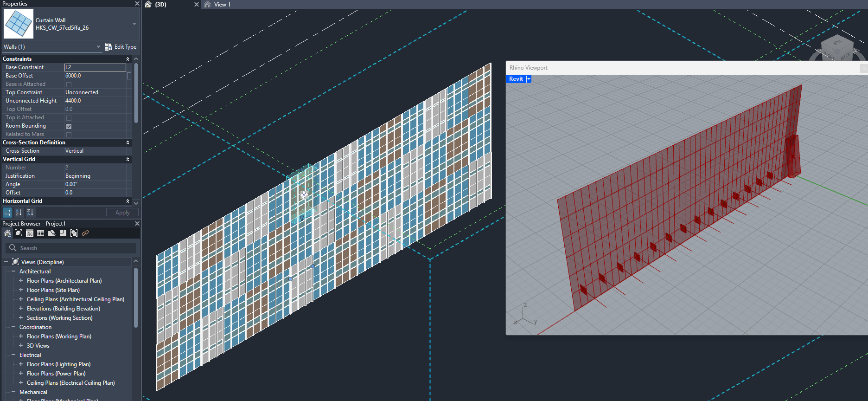868x401 pixels.
Task: Click the Revit label in Rhino Viewport
Action: coord(516,79)
